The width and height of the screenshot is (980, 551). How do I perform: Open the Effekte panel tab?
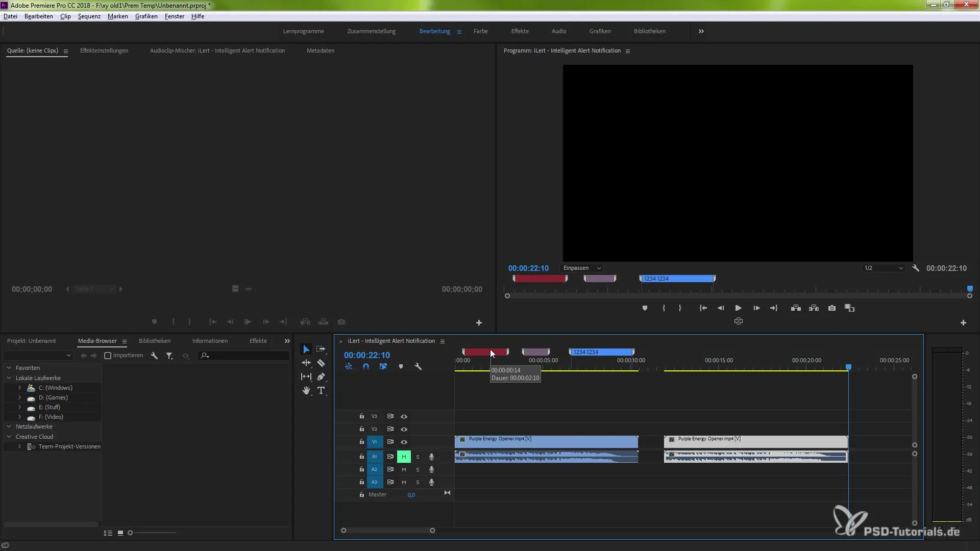(258, 341)
